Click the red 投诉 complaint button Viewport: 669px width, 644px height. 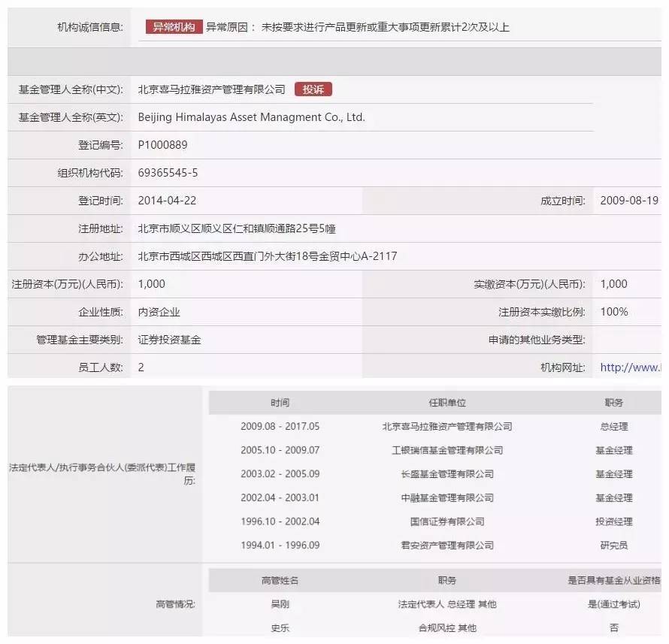pos(313,89)
